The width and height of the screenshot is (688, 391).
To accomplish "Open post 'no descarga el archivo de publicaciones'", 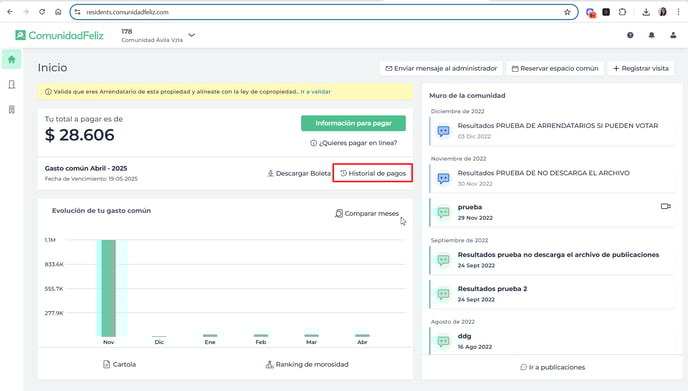I will pyautogui.click(x=552, y=260).
